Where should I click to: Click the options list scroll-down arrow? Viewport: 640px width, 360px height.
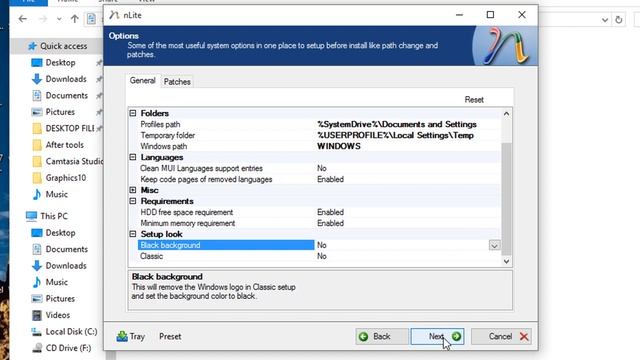507,261
